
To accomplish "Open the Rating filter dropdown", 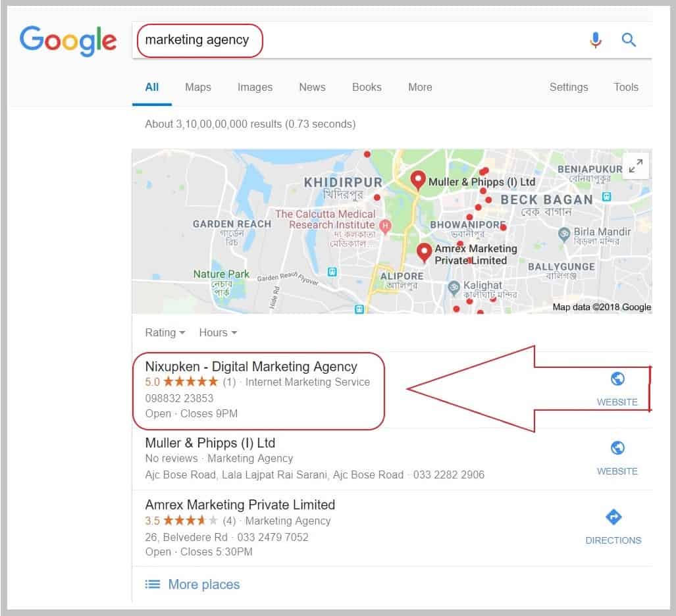I will click(x=165, y=333).
